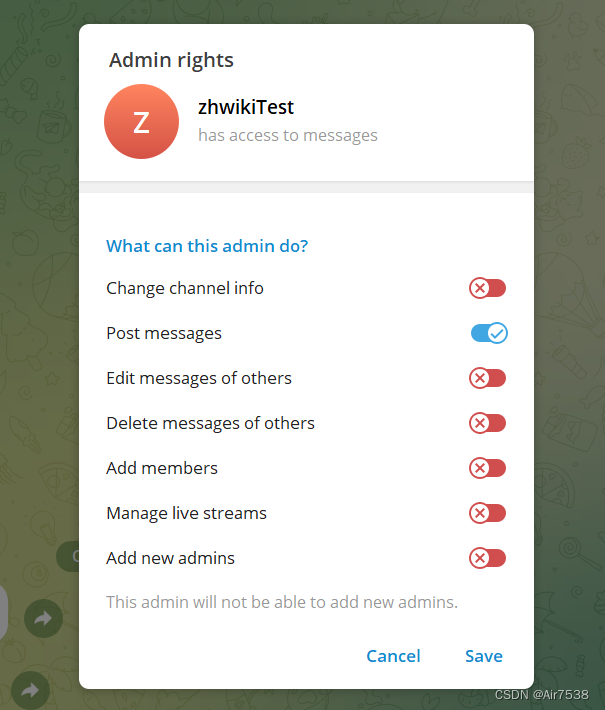The width and height of the screenshot is (605, 710).
Task: Click the 'has access to messages' status text
Action: [288, 135]
